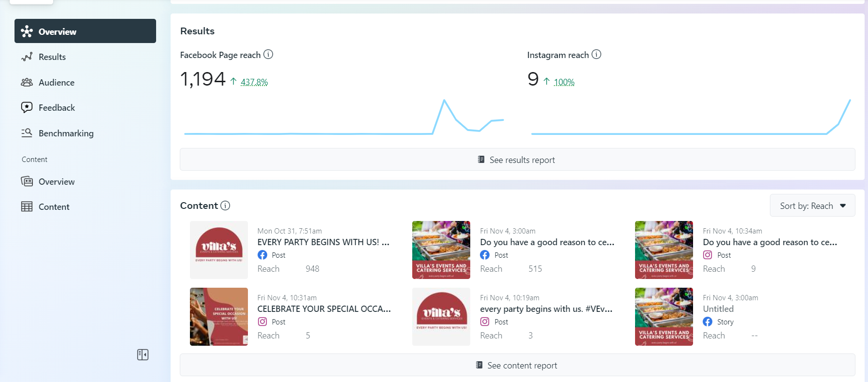868x382 pixels.
Task: Click the See results report button
Action: [x=517, y=160]
